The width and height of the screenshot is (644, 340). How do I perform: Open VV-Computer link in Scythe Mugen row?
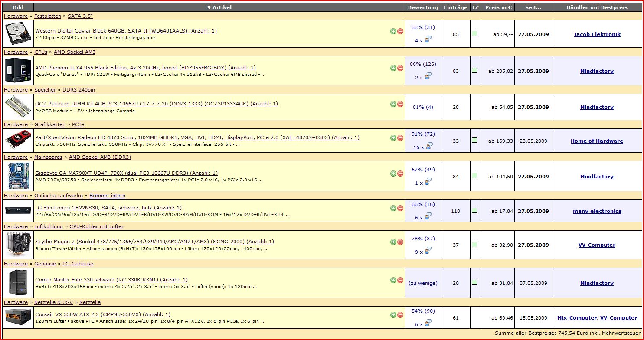click(x=597, y=245)
